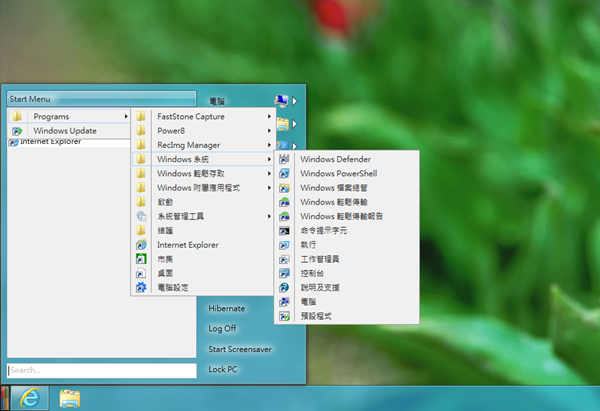Open Internet Explorer on the taskbar

30,398
